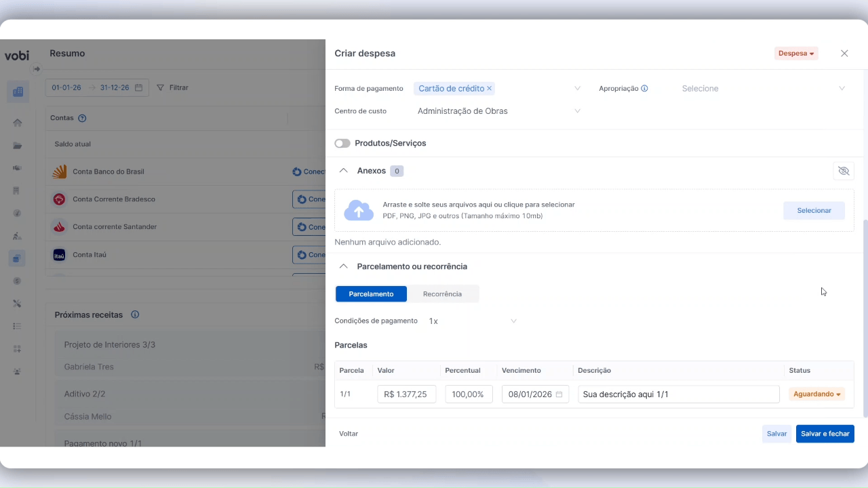Click the Bradesco bank logo

[x=60, y=199]
